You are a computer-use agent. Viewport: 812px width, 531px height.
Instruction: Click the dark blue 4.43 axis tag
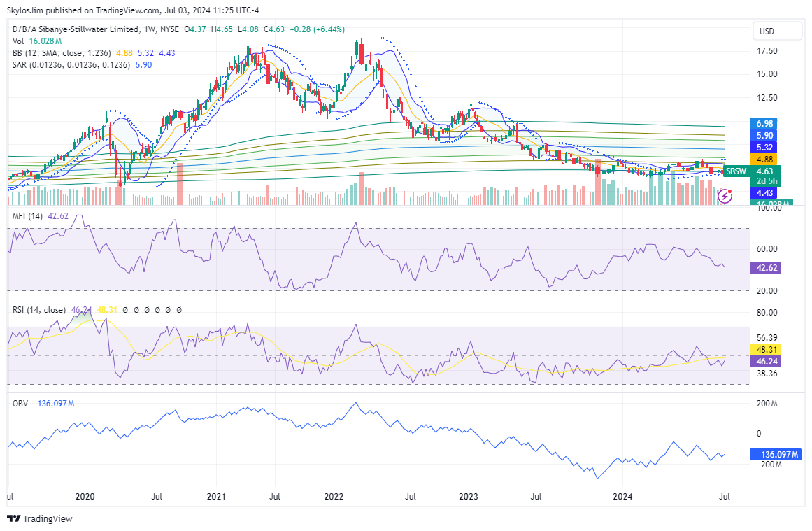click(x=764, y=192)
